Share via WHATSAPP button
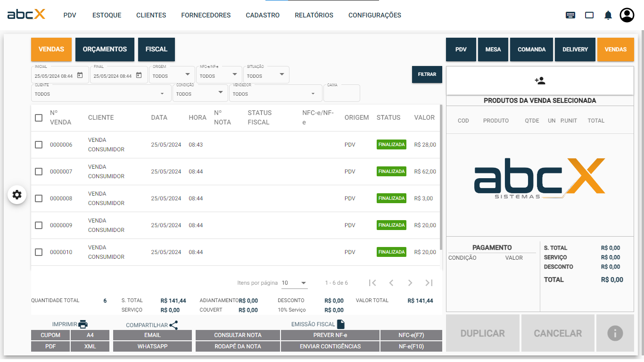This screenshot has height=362, width=644. [152, 346]
